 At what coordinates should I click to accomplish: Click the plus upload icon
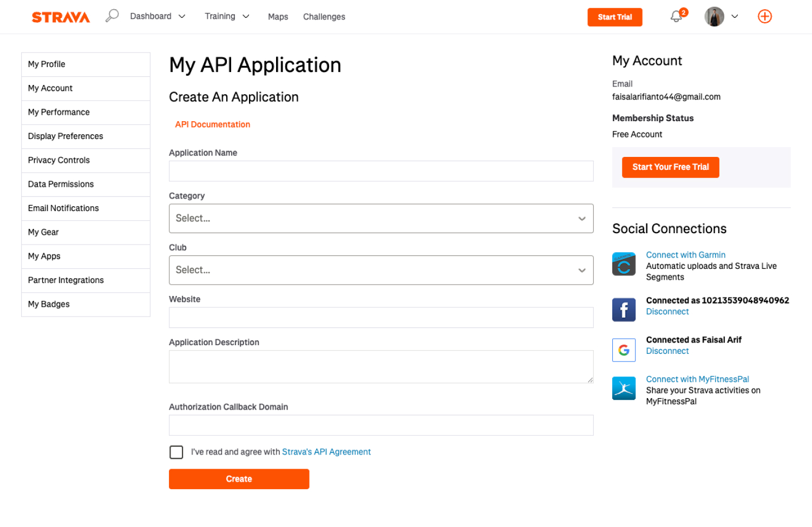(765, 17)
